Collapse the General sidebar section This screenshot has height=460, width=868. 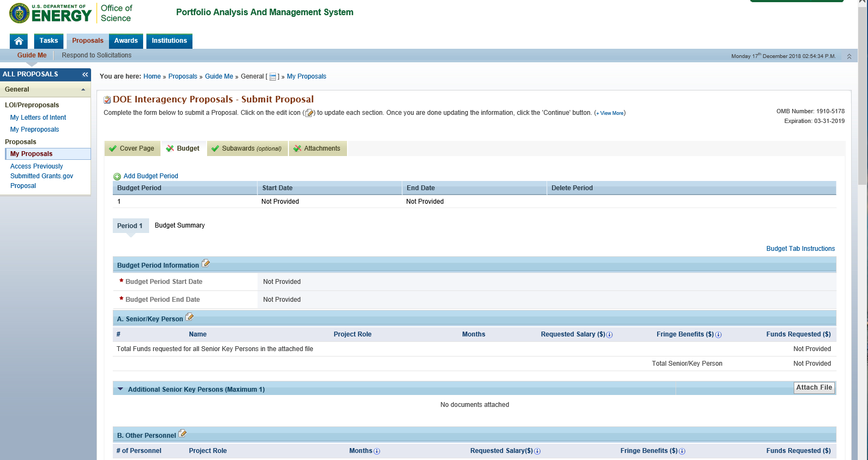tap(83, 90)
